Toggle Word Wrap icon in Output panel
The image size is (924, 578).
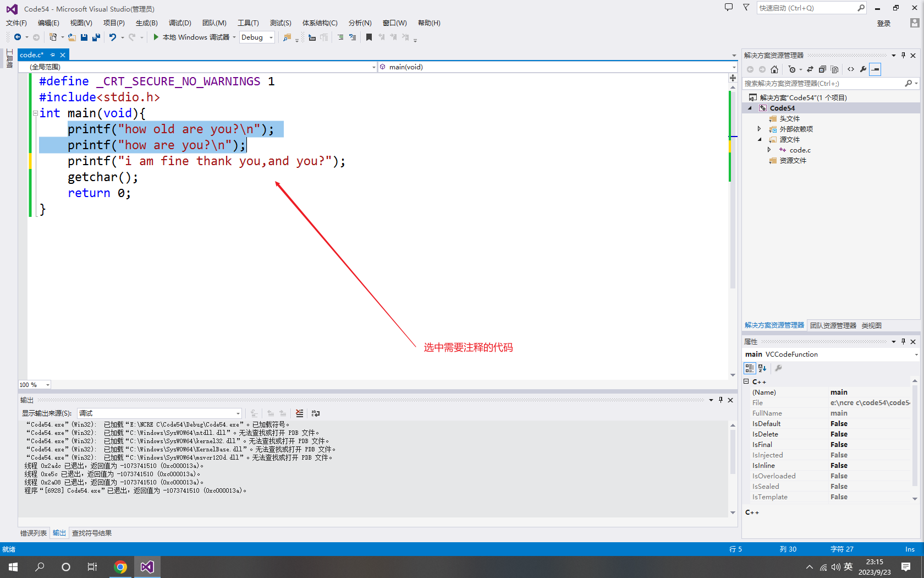[316, 413]
